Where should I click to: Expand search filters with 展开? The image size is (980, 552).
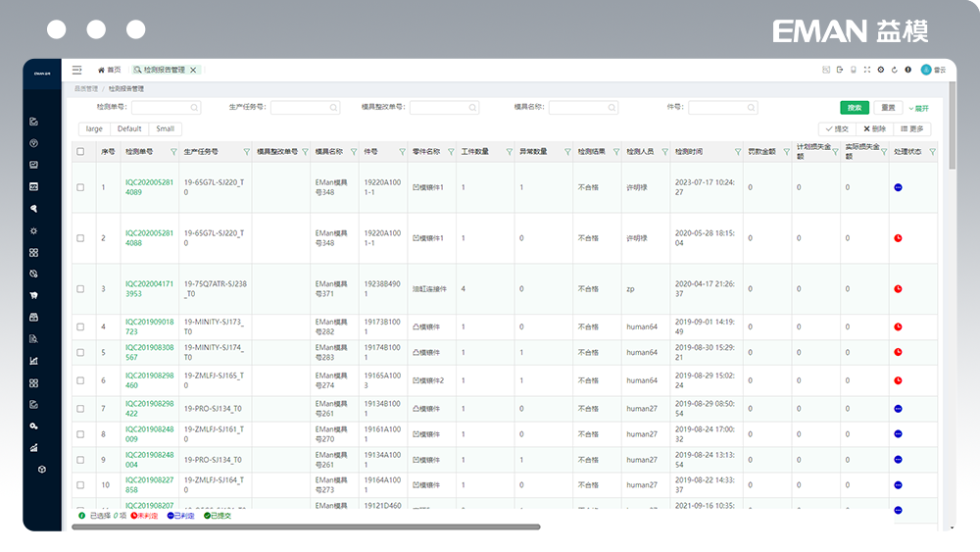(918, 108)
